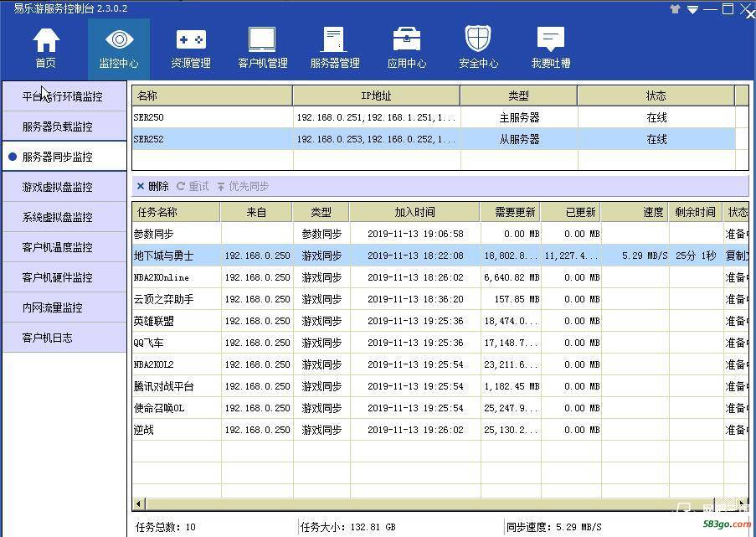Select the NBA2KOL2 task row

coord(440,364)
